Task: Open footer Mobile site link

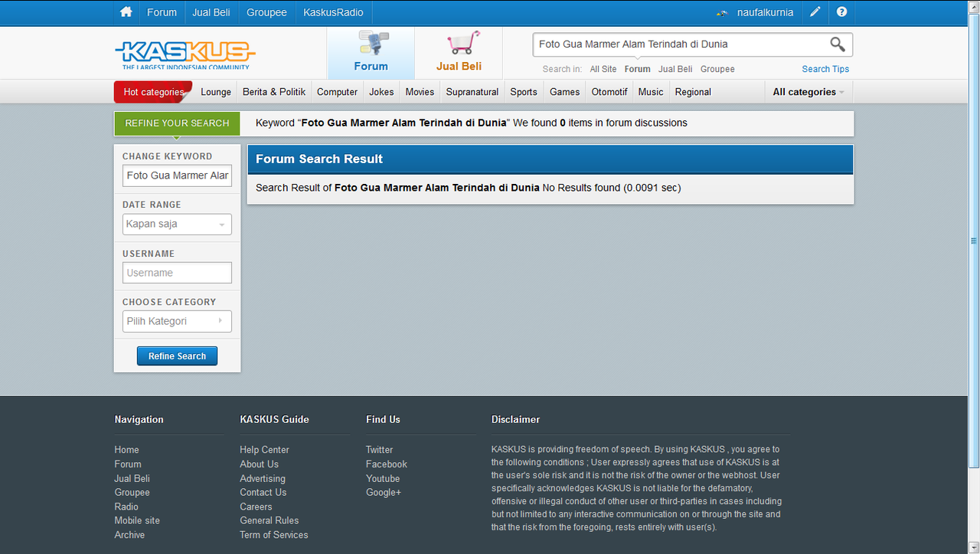Action: point(138,521)
